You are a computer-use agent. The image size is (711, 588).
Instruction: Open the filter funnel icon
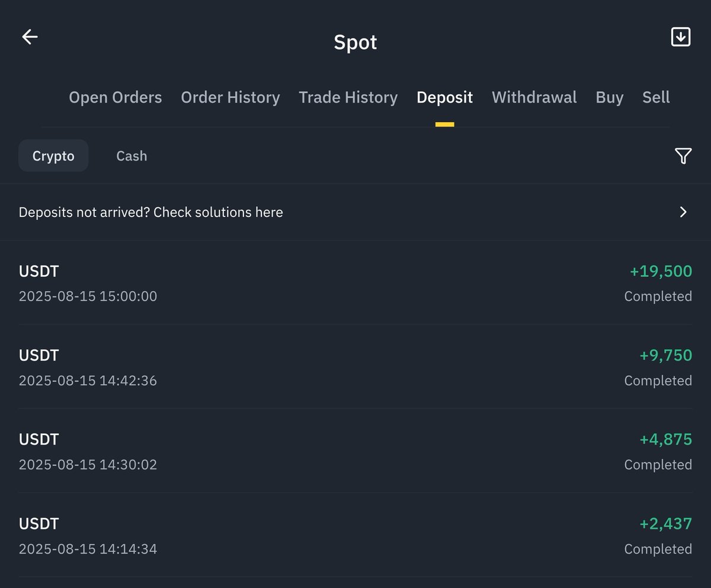683,156
